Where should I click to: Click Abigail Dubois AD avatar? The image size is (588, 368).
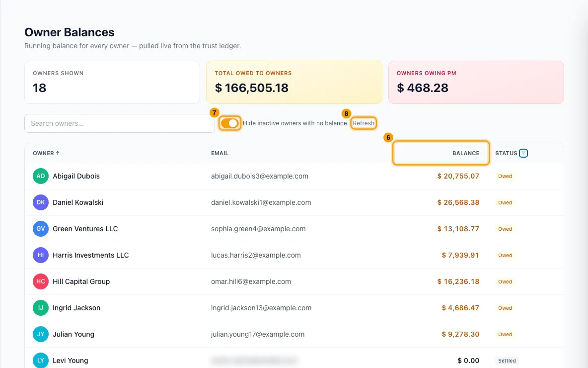click(41, 176)
